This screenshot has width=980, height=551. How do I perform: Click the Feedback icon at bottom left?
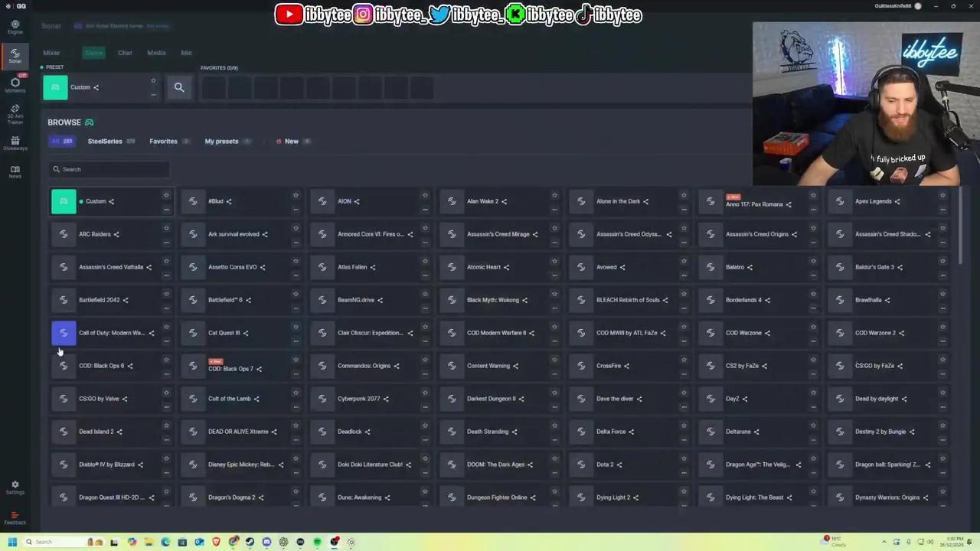pyautogui.click(x=15, y=519)
